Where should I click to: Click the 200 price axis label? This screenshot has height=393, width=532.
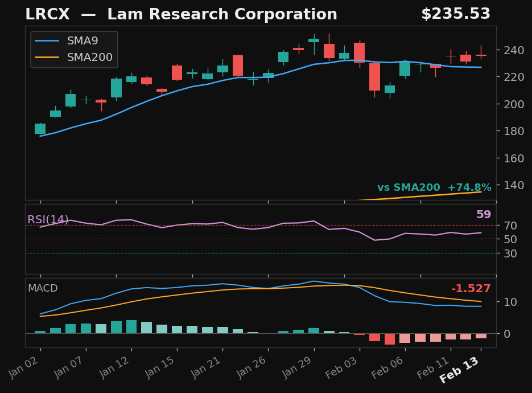514,104
